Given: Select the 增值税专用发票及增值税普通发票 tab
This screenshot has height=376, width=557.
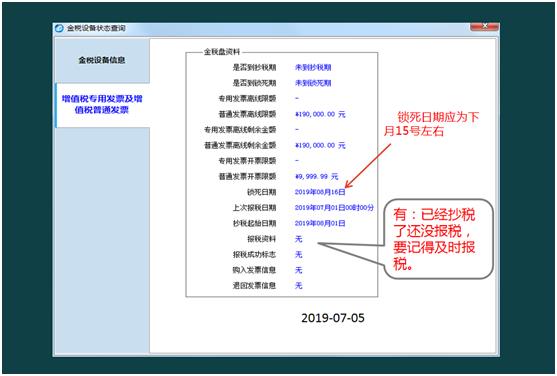Looking at the screenshot, I should [x=102, y=104].
